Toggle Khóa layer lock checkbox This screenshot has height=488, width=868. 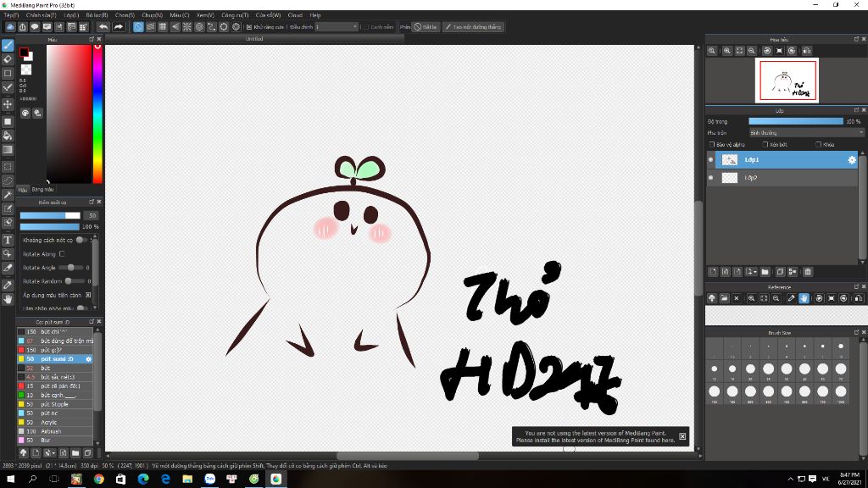[818, 144]
